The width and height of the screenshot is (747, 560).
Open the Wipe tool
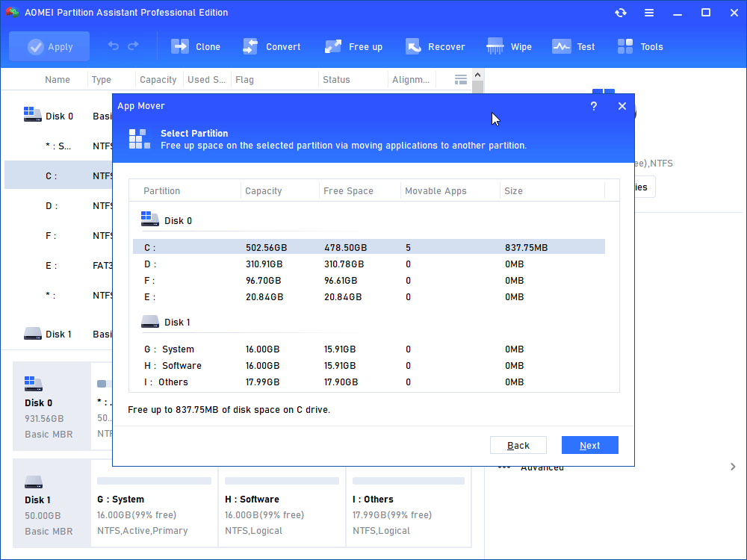tap(509, 46)
